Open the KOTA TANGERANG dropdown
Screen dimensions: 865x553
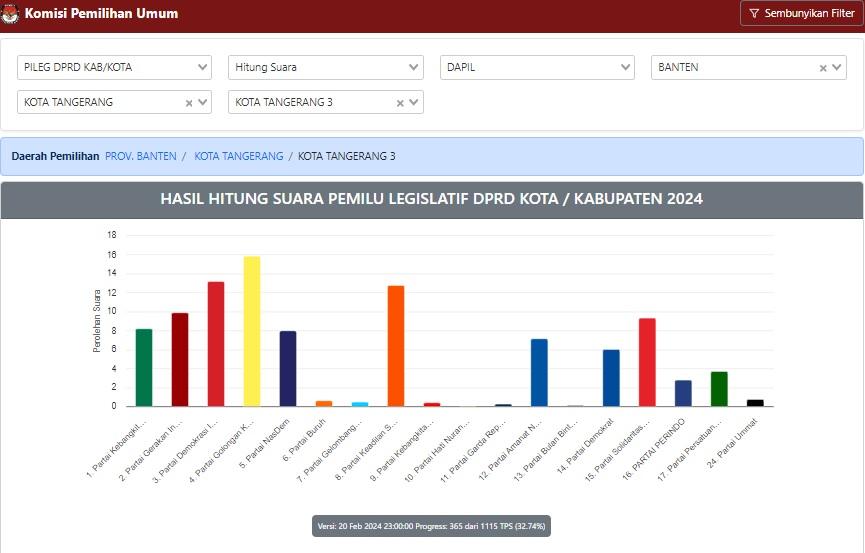(x=114, y=102)
